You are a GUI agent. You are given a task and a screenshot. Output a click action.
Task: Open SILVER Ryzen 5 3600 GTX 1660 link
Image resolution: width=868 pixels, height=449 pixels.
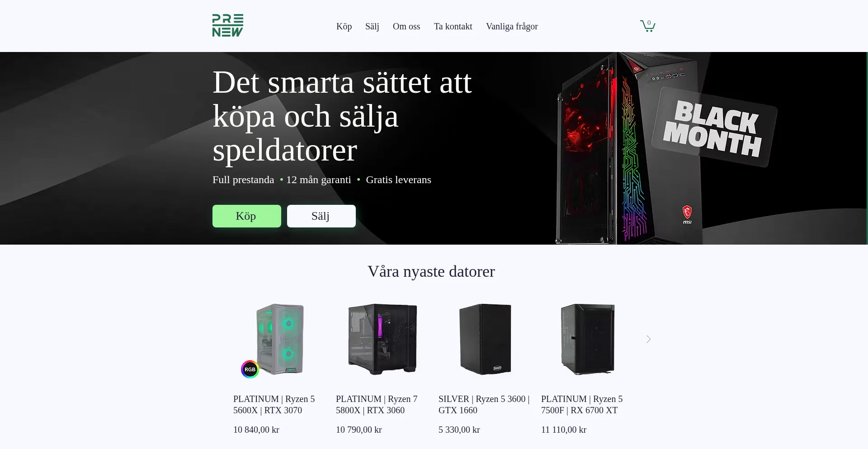[484, 405]
